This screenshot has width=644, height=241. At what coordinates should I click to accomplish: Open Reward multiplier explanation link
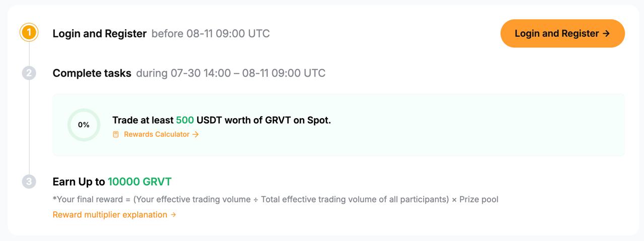click(114, 215)
